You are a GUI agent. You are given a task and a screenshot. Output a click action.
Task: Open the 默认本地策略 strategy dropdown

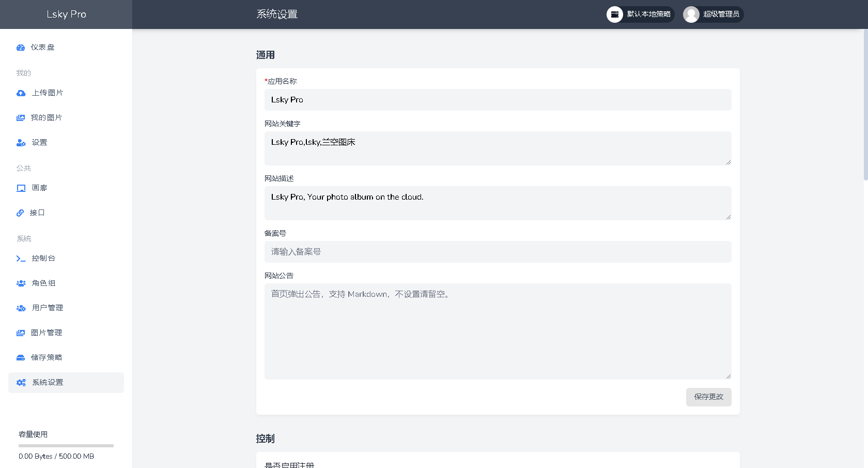[x=641, y=14]
